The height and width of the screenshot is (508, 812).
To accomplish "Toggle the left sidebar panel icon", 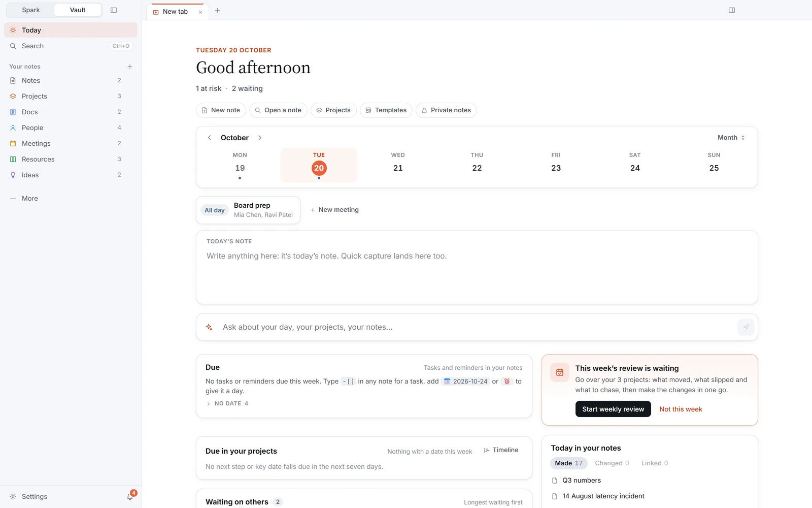I will [x=114, y=10].
